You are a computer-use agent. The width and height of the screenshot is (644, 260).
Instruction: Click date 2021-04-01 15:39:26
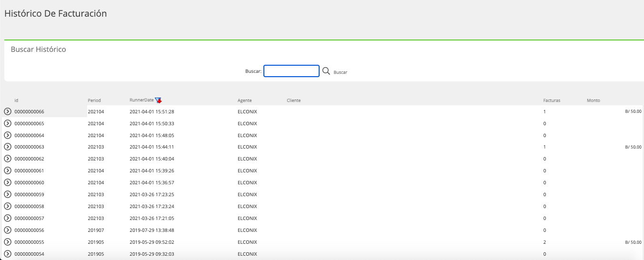(151, 170)
